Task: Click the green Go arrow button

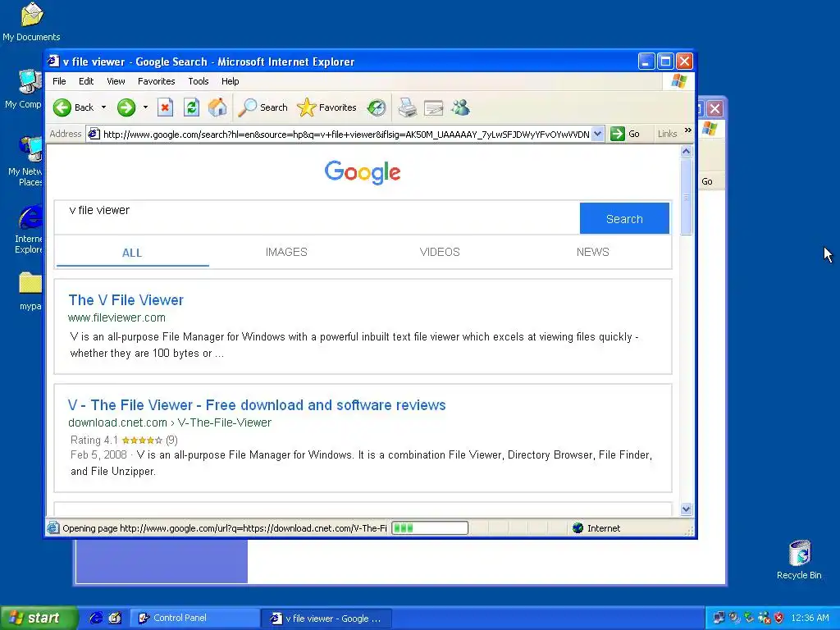Action: pyautogui.click(x=617, y=134)
